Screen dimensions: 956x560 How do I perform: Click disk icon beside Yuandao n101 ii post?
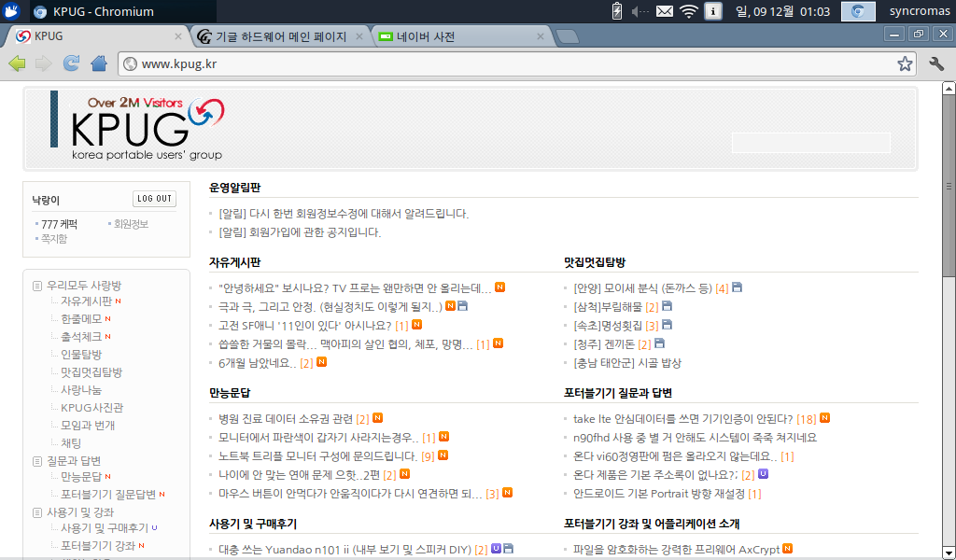509,549
